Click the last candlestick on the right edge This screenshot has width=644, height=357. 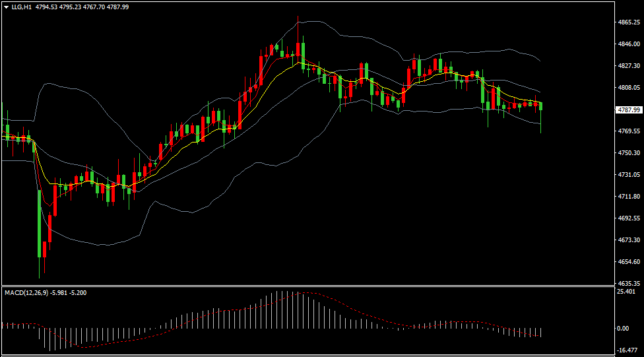point(541,106)
